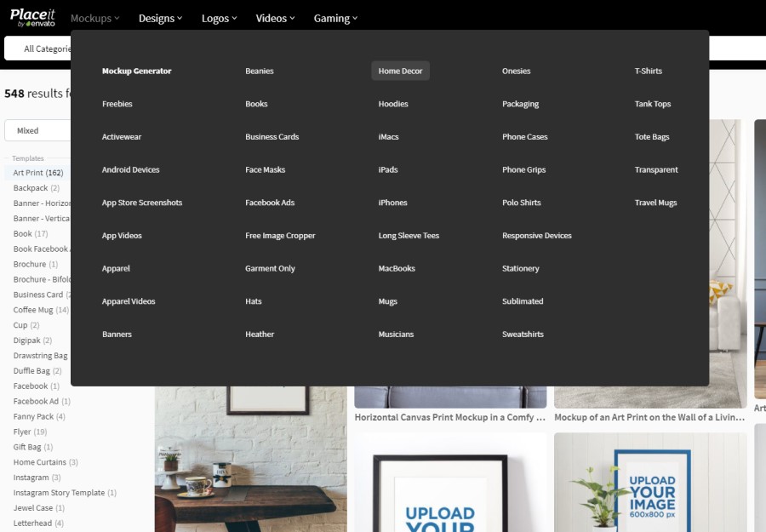Open Apparel Videos category
This screenshot has height=532, width=766.
tap(129, 301)
